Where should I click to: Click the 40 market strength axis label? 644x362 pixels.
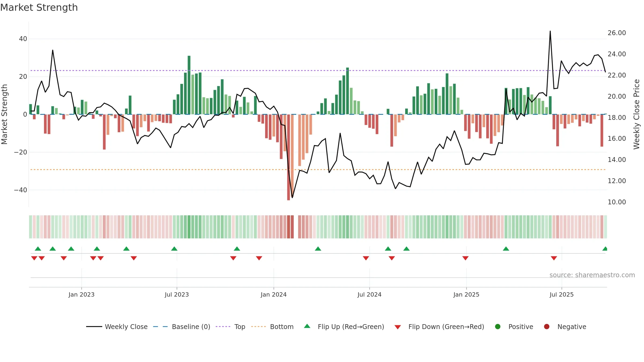(x=23, y=39)
